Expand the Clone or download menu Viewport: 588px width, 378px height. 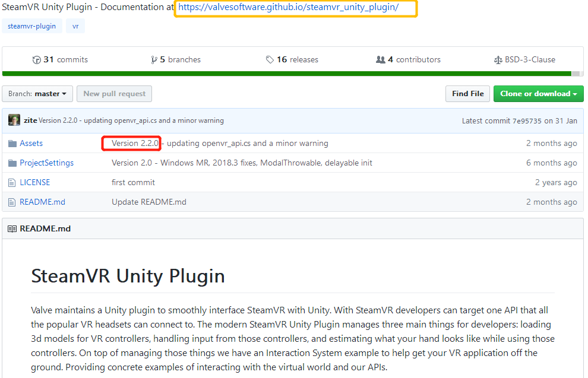click(x=539, y=94)
